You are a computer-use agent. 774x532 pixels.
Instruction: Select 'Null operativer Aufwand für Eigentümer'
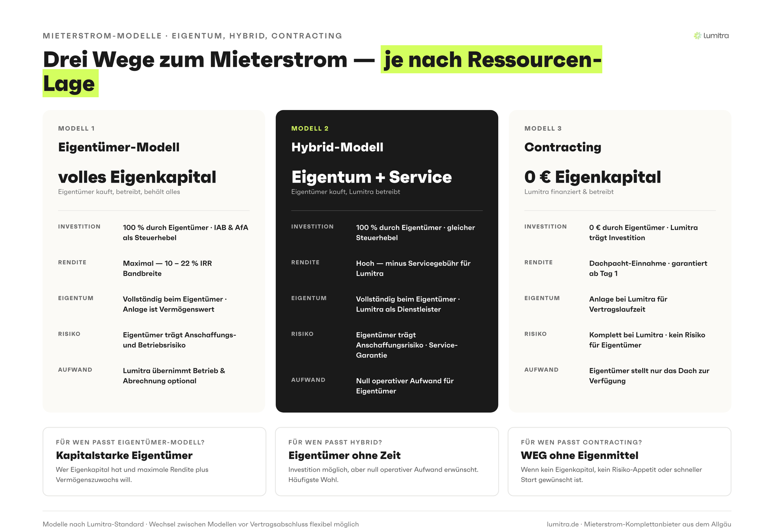coord(405,386)
